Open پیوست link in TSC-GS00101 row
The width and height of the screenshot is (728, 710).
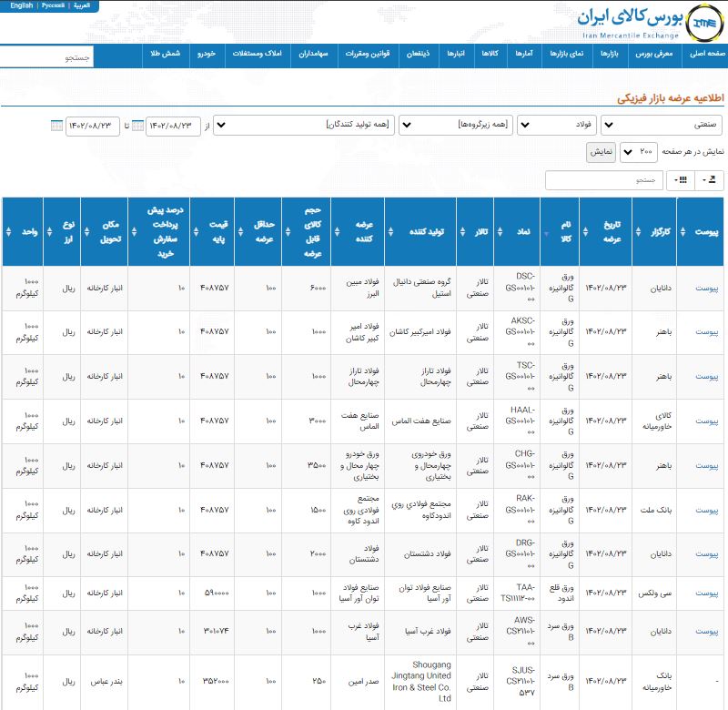coord(707,377)
